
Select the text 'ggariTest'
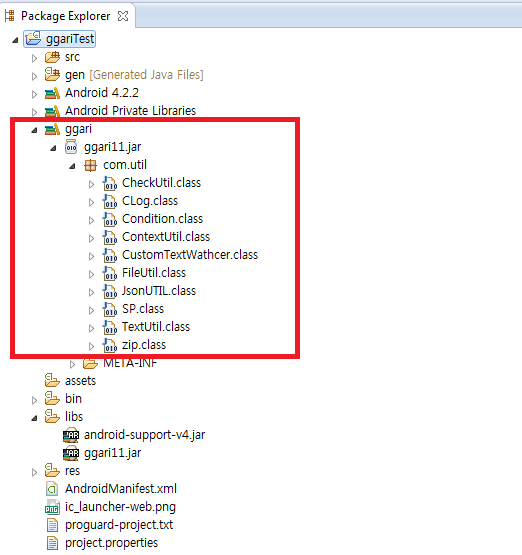point(70,39)
